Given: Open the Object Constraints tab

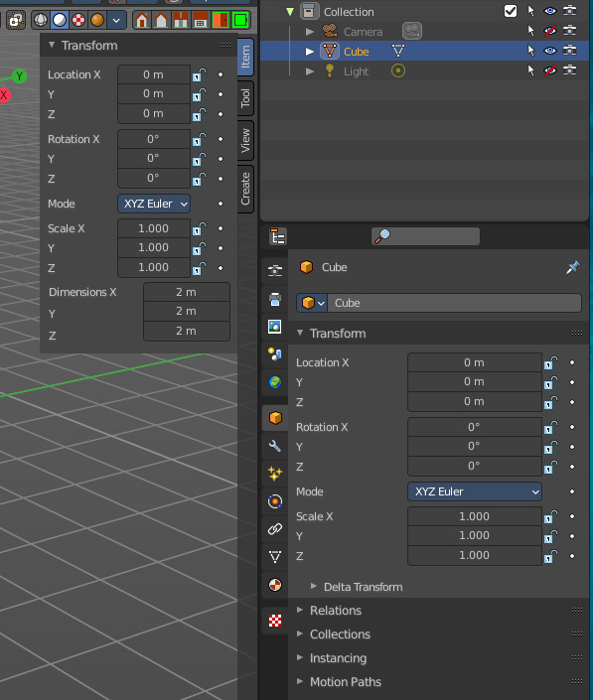Looking at the screenshot, I should pos(275,529).
